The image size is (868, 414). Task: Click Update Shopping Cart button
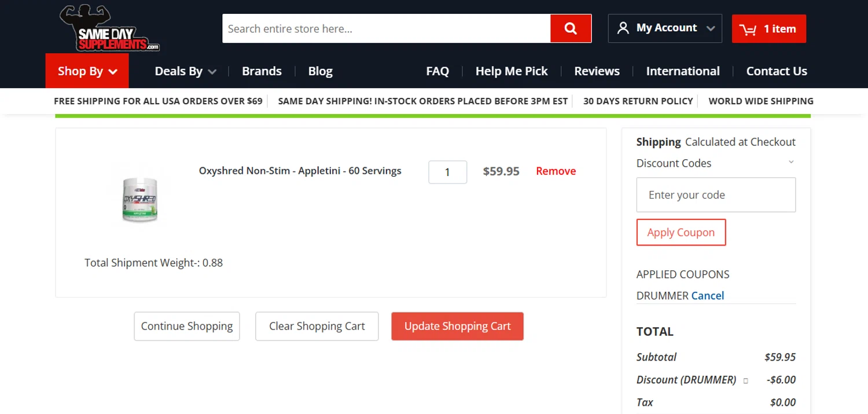[x=457, y=327]
